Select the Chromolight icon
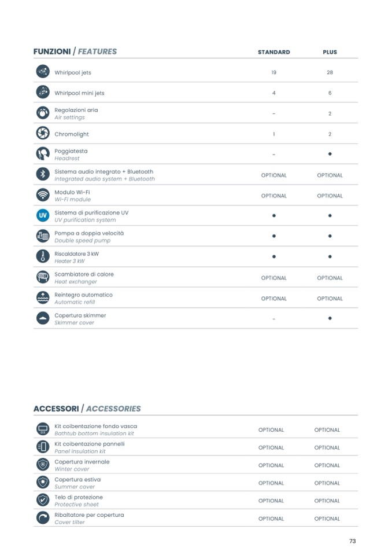The width and height of the screenshot is (392, 555). pos(42,134)
